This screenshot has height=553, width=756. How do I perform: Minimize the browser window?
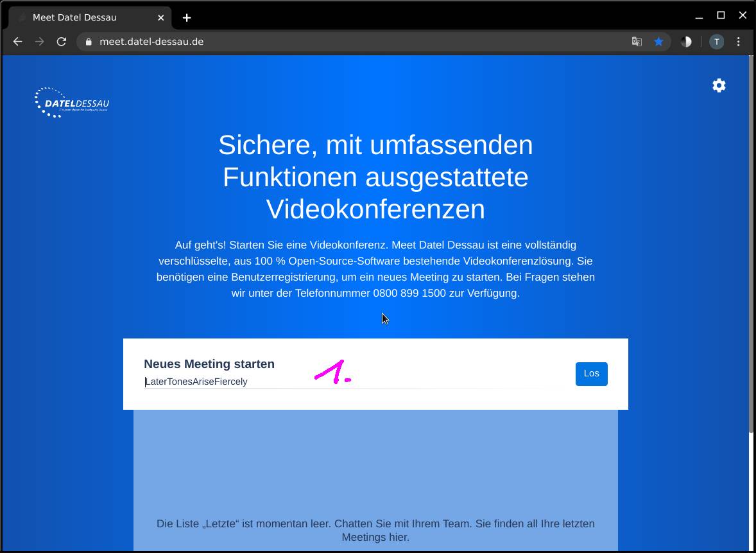click(699, 18)
